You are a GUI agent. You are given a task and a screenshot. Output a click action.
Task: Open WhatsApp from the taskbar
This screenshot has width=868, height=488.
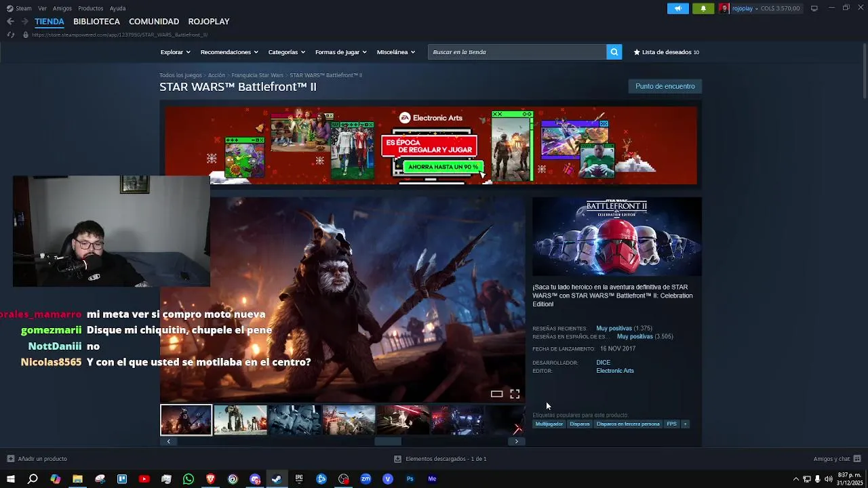point(189,479)
